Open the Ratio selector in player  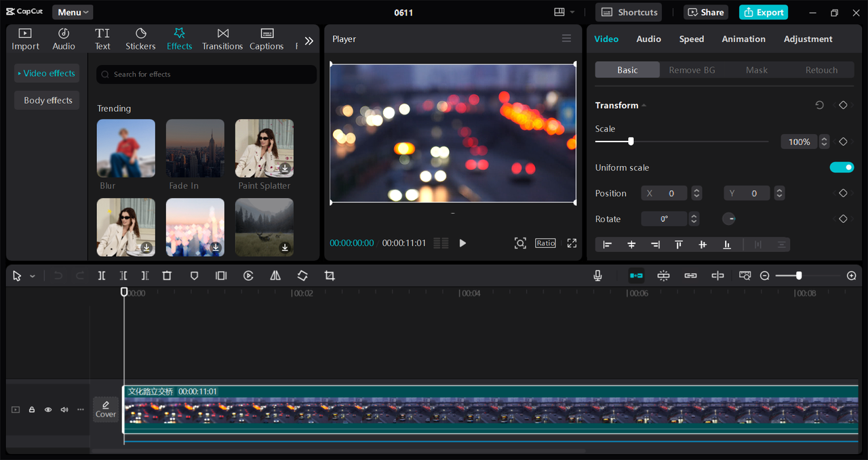(x=545, y=243)
